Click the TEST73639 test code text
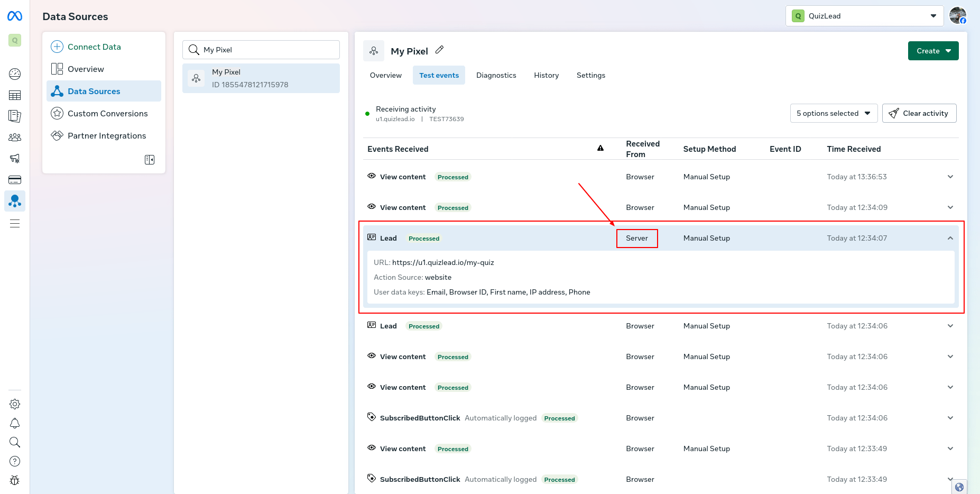The height and width of the screenshot is (494, 980). (x=447, y=119)
